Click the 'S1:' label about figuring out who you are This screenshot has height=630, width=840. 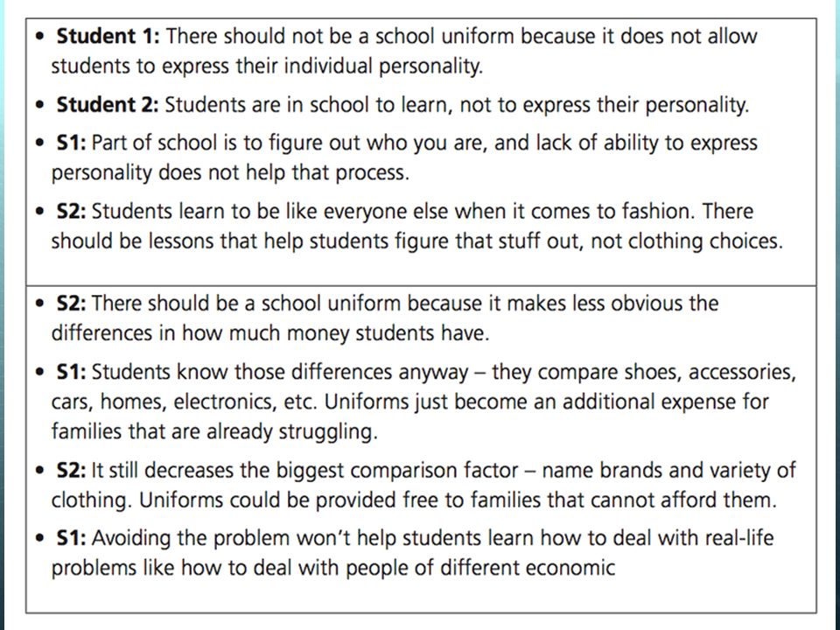71,143
